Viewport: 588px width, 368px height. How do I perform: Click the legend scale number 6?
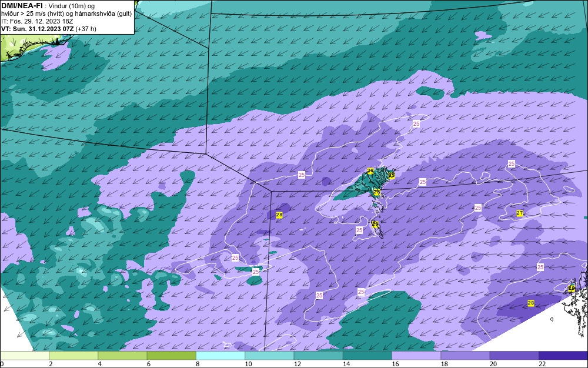click(x=149, y=364)
